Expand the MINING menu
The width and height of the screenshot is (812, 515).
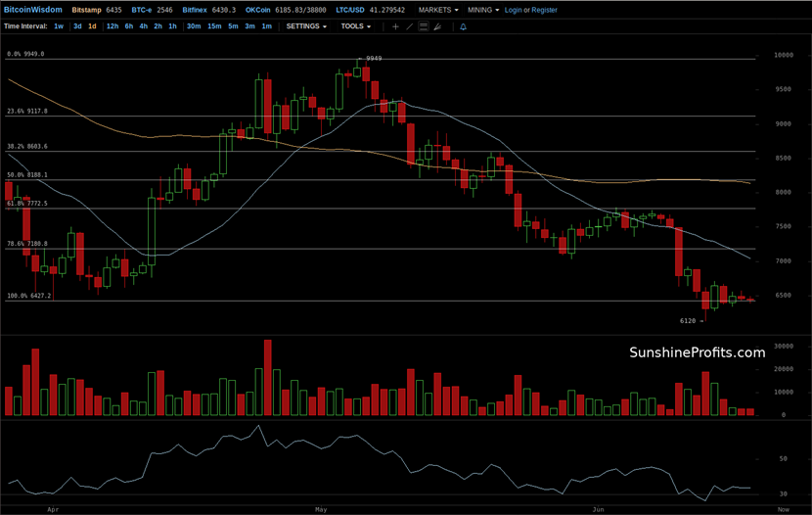pos(483,10)
